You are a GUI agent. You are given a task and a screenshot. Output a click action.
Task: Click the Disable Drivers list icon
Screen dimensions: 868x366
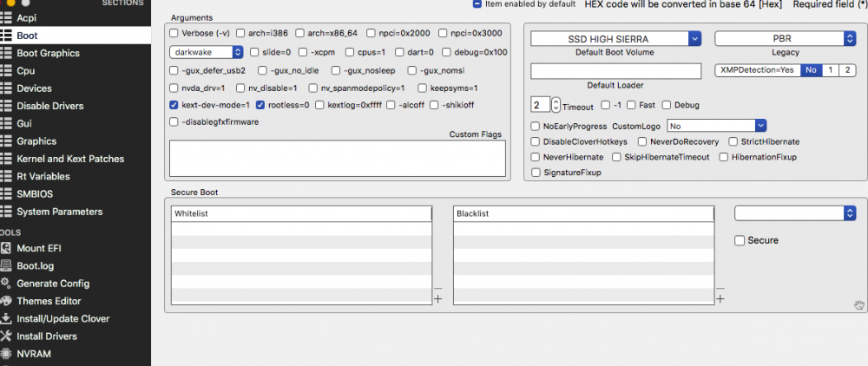tap(5, 106)
